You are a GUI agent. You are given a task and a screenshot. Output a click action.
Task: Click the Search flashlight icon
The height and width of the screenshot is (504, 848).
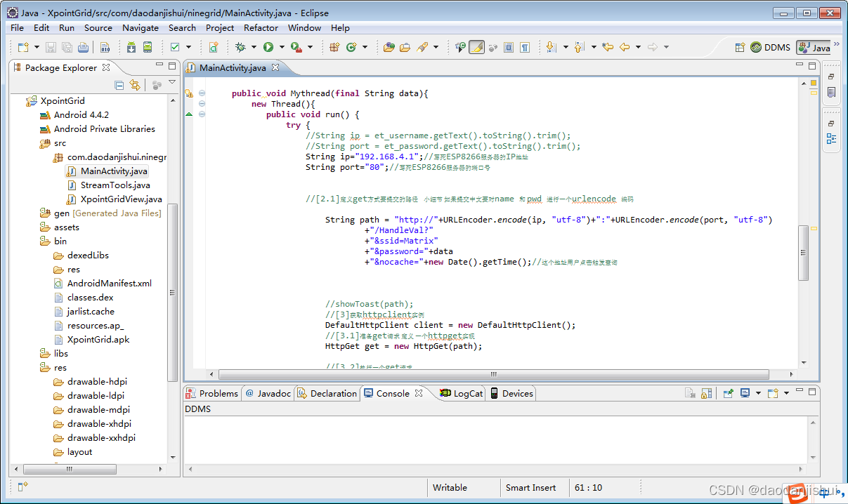coord(422,47)
